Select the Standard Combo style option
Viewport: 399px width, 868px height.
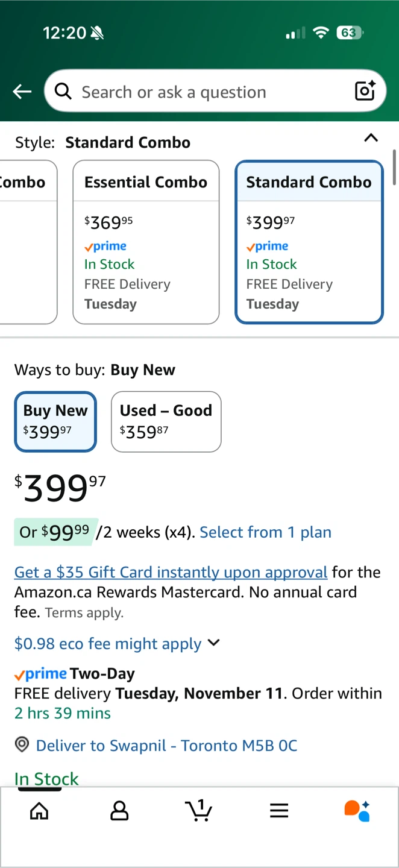coord(309,242)
